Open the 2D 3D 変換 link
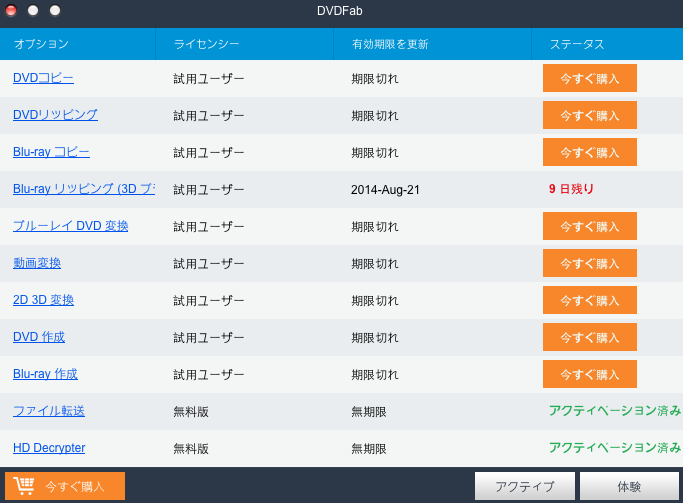Image resolution: width=683 pixels, height=503 pixels. [44, 300]
